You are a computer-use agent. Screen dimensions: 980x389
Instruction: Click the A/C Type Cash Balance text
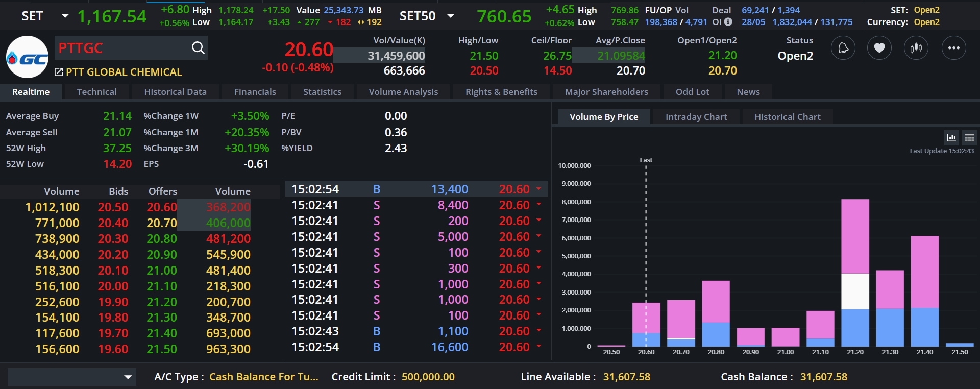click(264, 377)
